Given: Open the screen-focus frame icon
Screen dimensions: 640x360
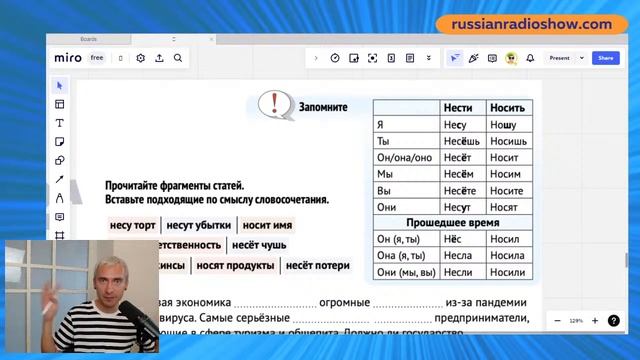Looking at the screenshot, I should point(372,58).
